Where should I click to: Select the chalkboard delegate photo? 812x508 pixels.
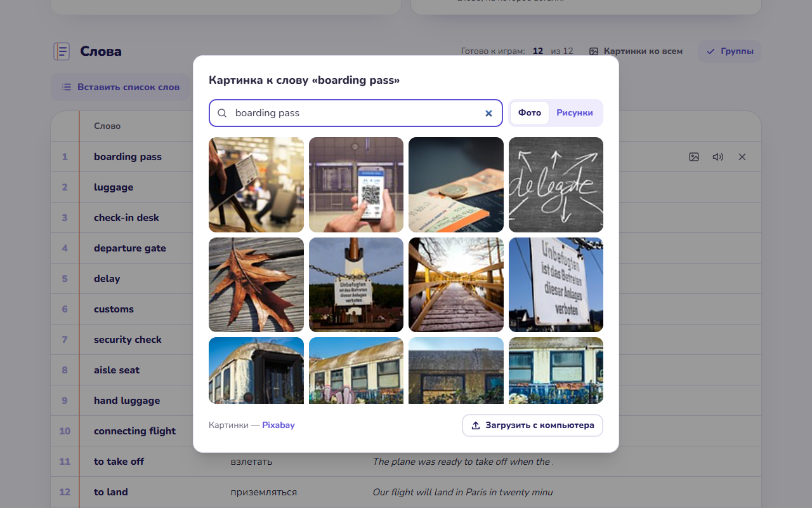556,185
